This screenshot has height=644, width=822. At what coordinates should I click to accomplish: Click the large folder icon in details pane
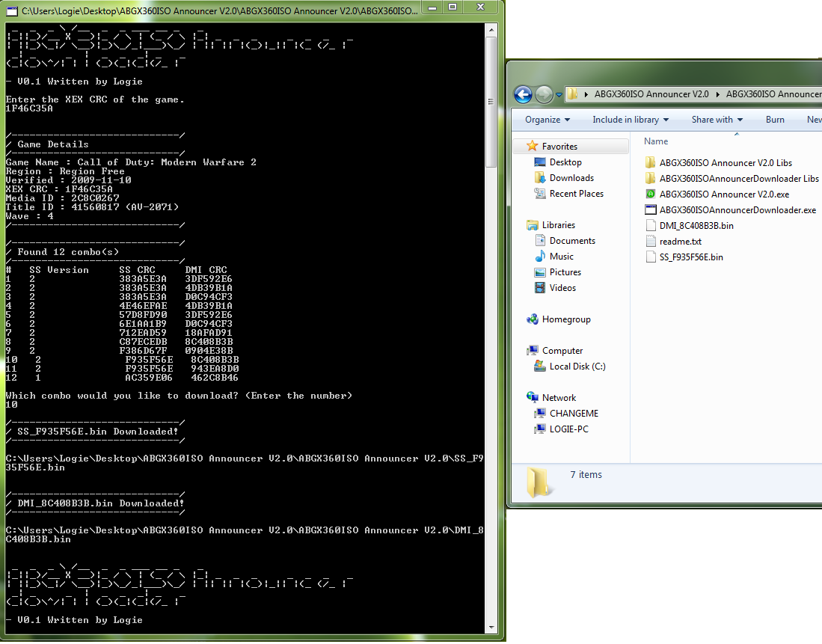coord(539,482)
